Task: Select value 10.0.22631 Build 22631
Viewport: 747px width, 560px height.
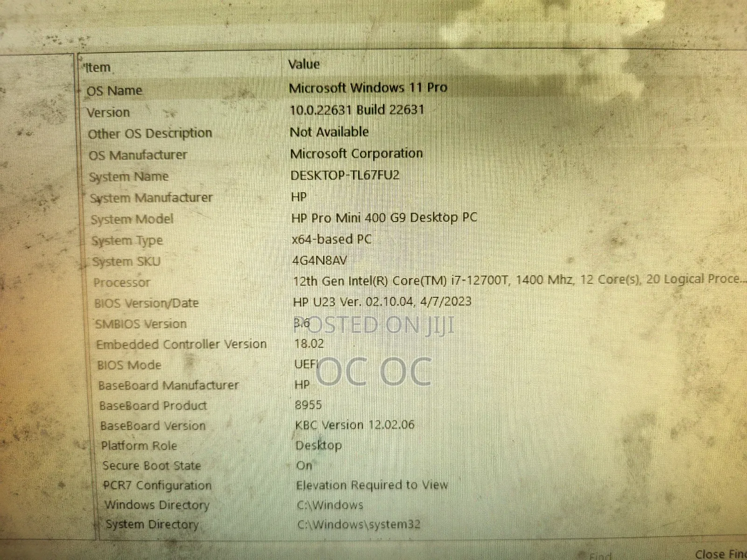Action: 357,110
